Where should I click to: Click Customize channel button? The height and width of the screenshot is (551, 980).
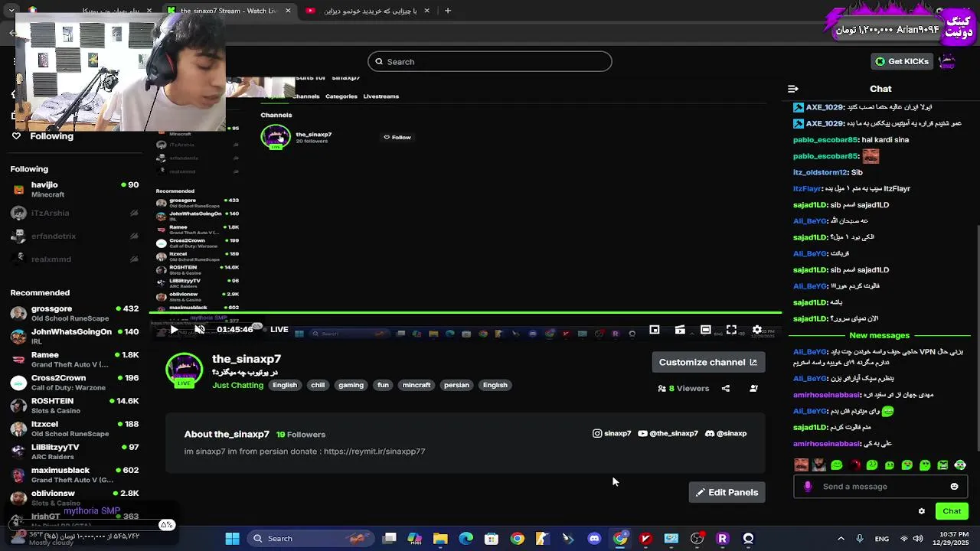point(708,362)
